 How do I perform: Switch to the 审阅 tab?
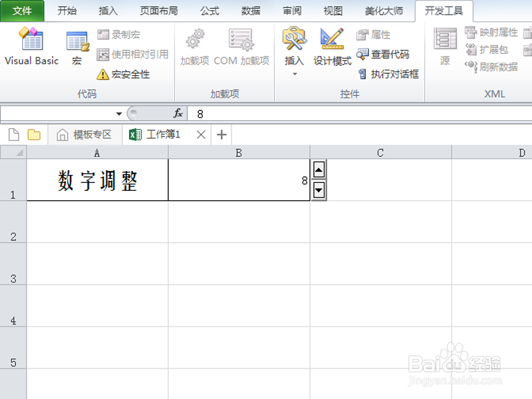292,11
